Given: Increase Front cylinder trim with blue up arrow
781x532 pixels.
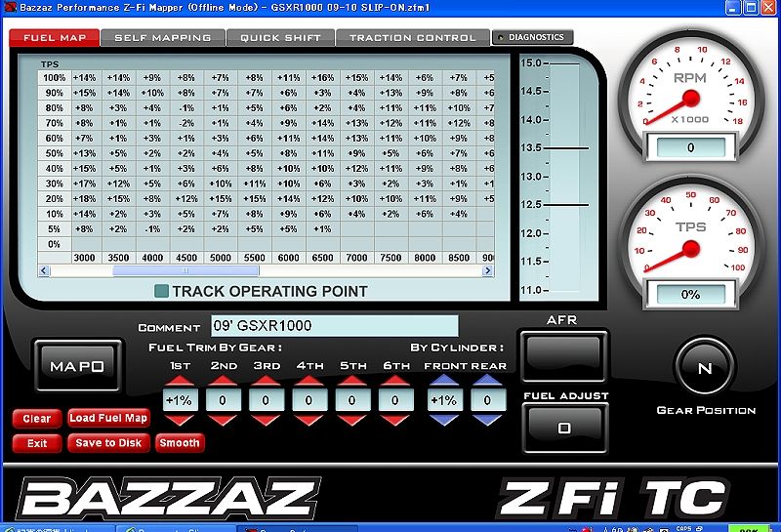Looking at the screenshot, I should [x=444, y=381].
